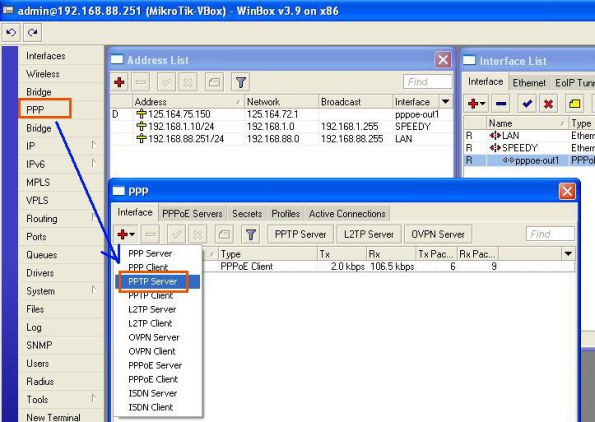
Task: Open the red plus add dropdown in PPP window
Action: point(126,235)
